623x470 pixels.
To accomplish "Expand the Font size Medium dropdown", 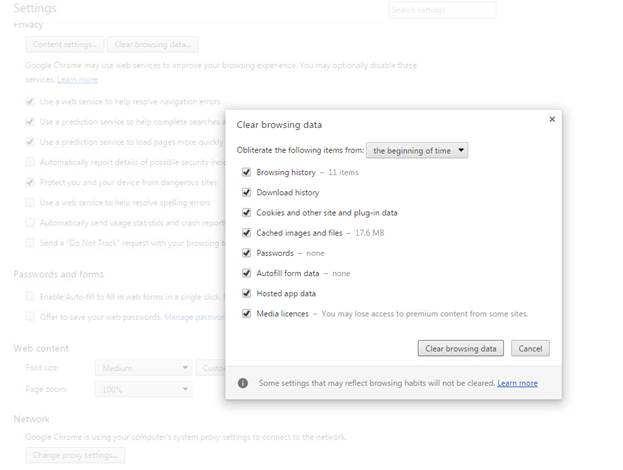I will point(144,368).
